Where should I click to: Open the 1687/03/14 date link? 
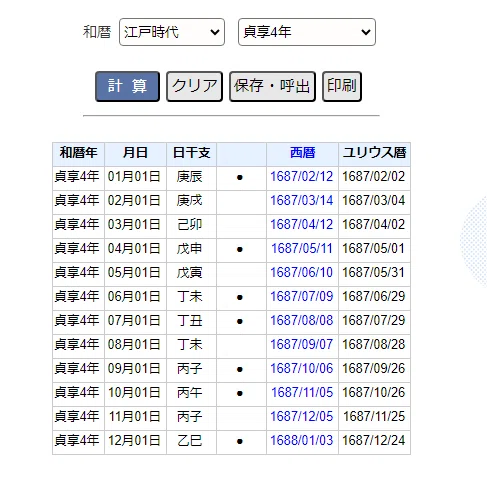pos(301,201)
